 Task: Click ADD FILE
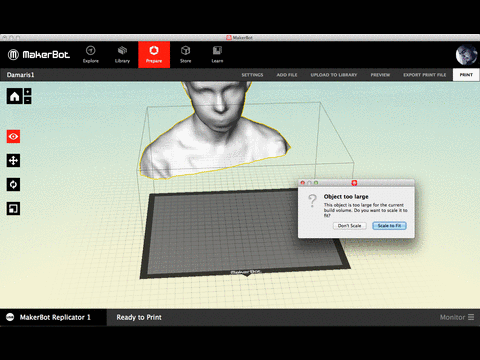pos(287,75)
